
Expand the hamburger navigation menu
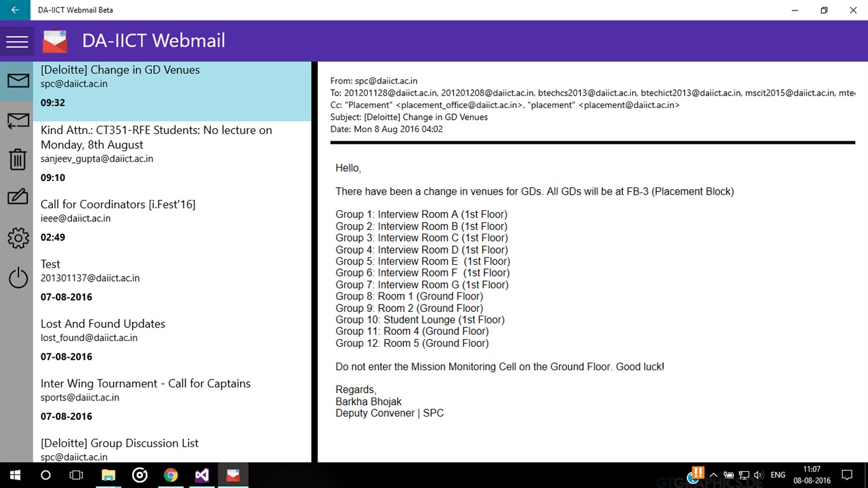[17, 41]
